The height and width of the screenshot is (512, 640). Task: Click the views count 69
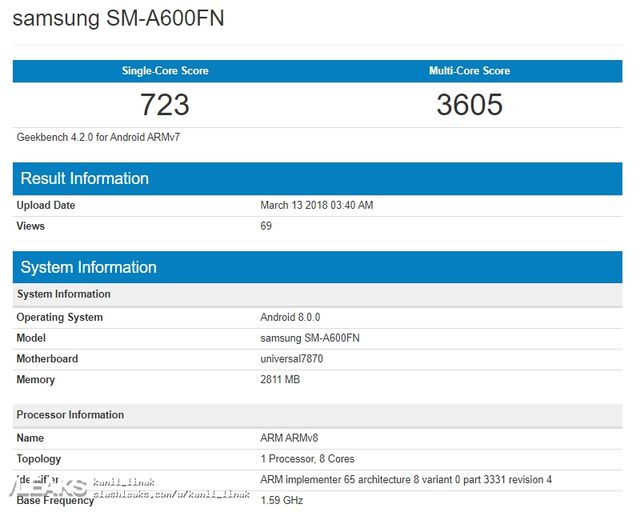tap(266, 226)
